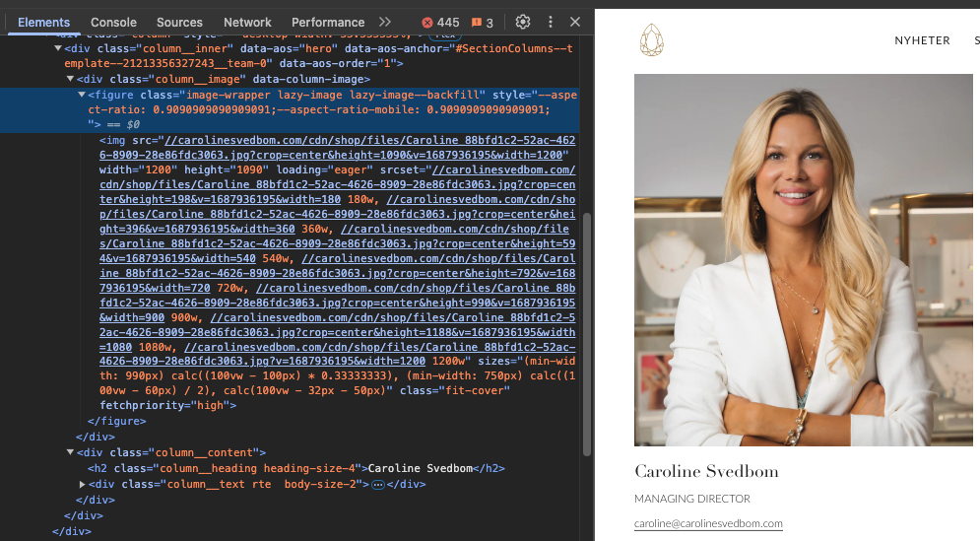Open the 1080w srcset image link
This screenshot has height=541, width=980.
338,331
